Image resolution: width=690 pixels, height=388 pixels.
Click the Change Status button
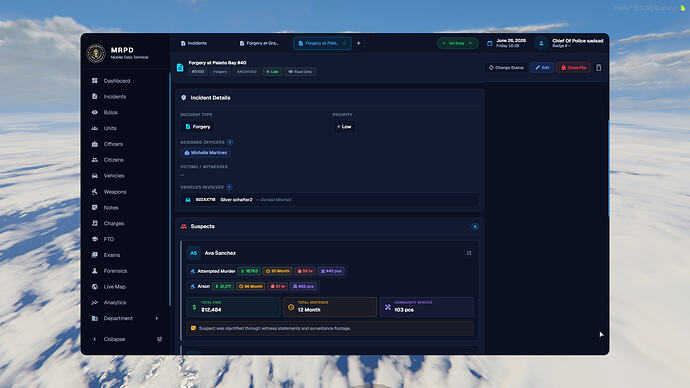pyautogui.click(x=506, y=68)
